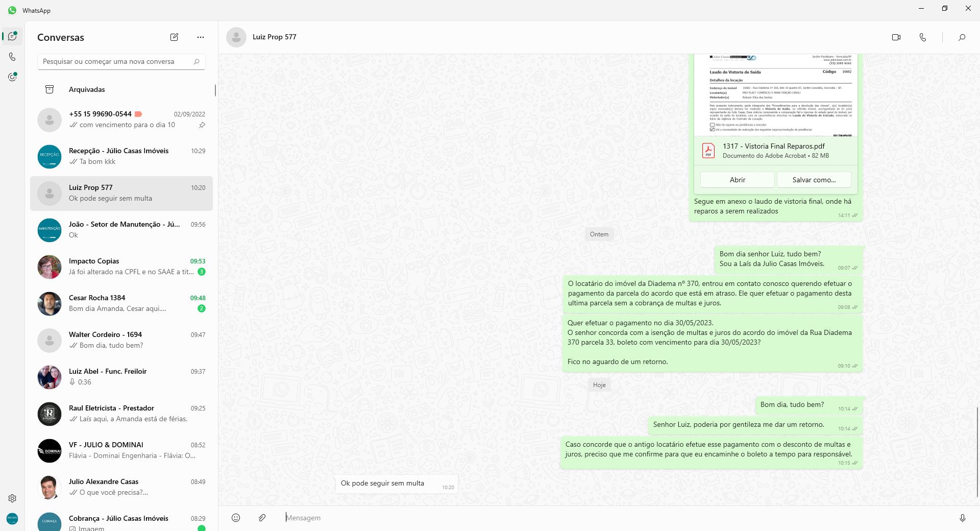Open the Status tab in sidebar
980x531 pixels.
point(12,77)
